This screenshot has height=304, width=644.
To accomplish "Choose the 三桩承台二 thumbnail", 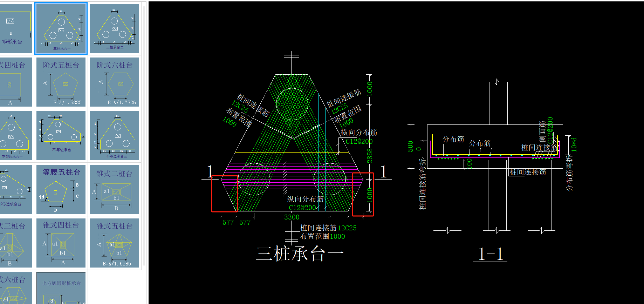I will click(x=115, y=28).
